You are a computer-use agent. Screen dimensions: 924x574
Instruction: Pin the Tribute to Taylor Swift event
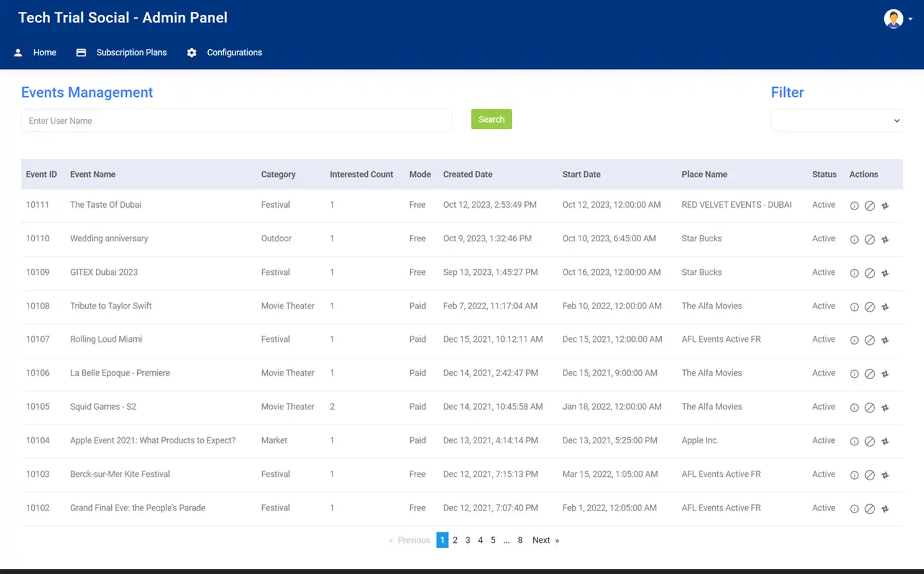[885, 307]
